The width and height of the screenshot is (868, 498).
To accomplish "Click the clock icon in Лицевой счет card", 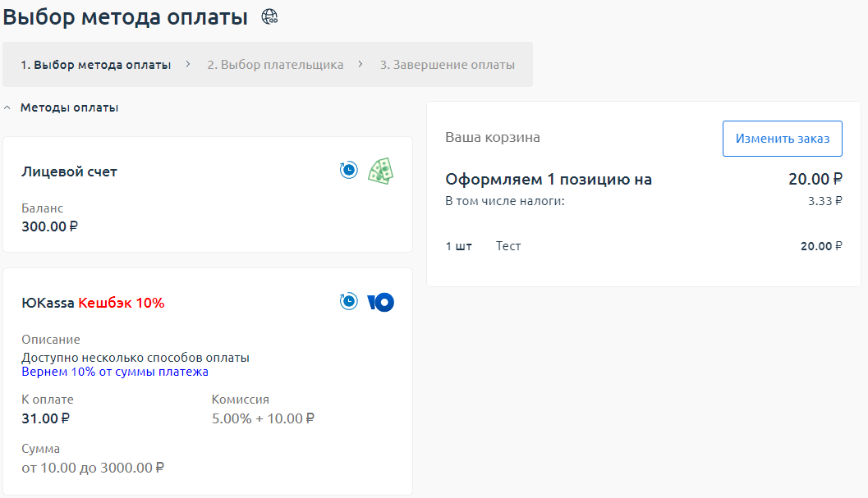I will [x=349, y=171].
